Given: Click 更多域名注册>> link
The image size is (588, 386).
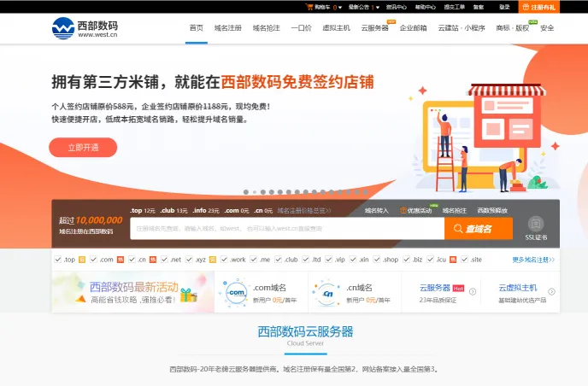Looking at the screenshot, I should click(x=533, y=260).
